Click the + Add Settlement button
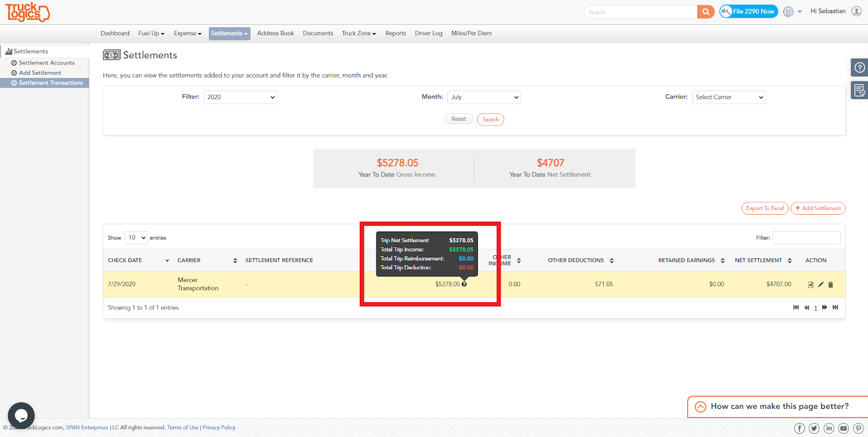 pyautogui.click(x=818, y=208)
